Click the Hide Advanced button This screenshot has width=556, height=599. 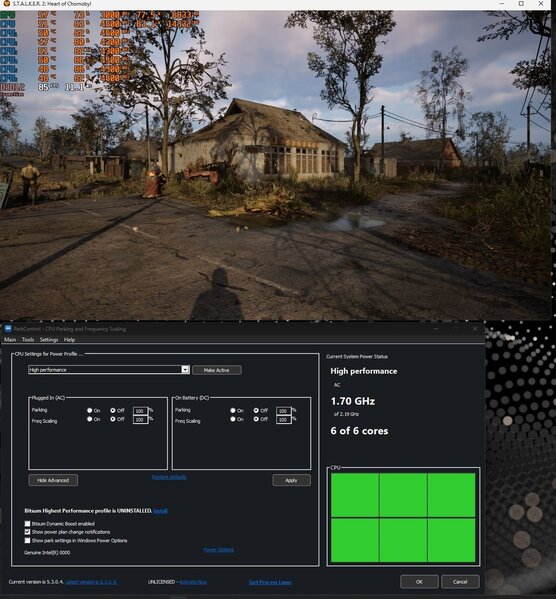[x=53, y=480]
